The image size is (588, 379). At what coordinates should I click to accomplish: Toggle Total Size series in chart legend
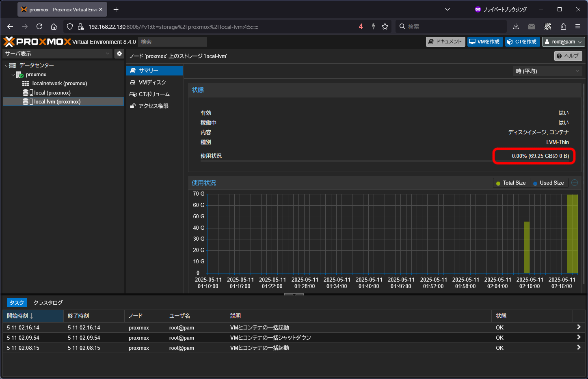[511, 183]
